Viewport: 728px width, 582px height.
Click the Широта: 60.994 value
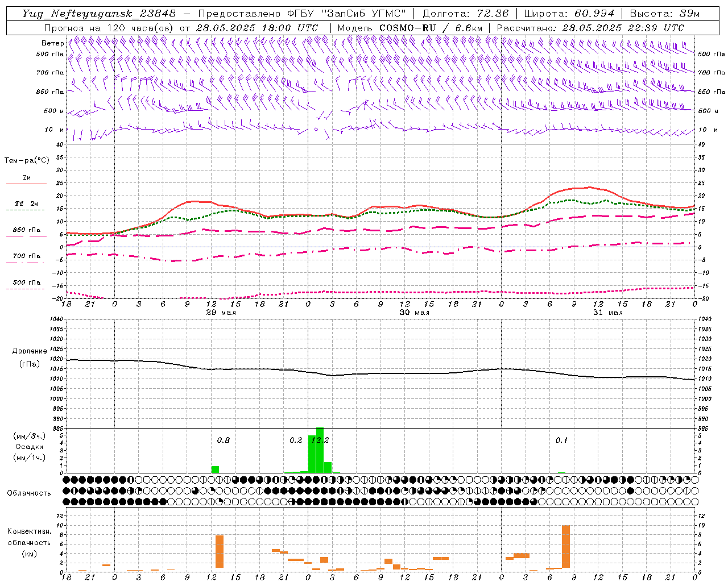pos(569,14)
